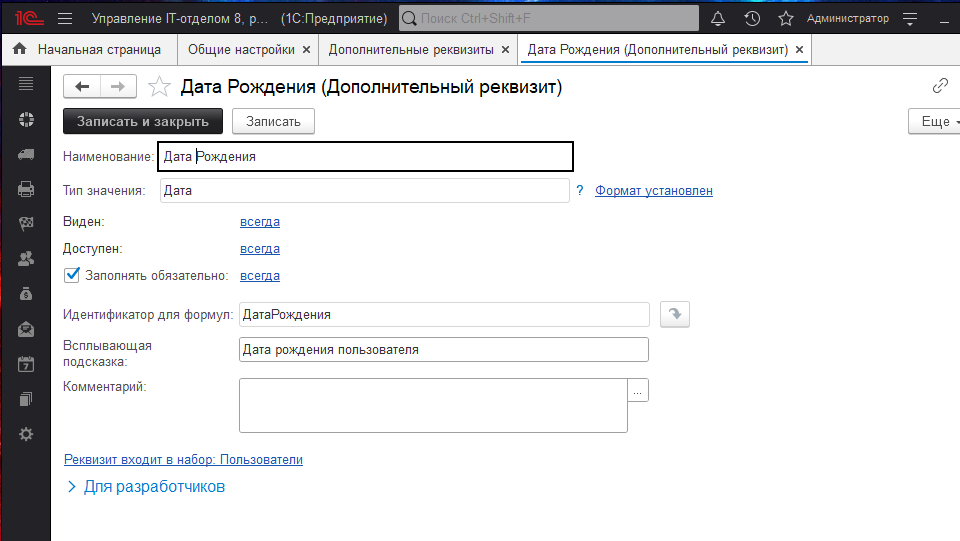The width and height of the screenshot is (960, 541).
Task: Click the home icon for Начальная страница
Action: 19,49
